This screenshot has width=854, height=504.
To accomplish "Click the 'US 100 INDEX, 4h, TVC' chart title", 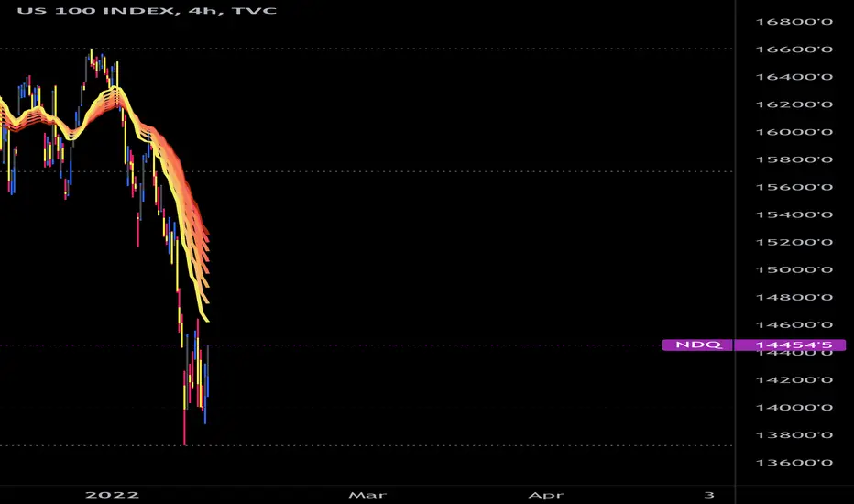I will point(147,10).
